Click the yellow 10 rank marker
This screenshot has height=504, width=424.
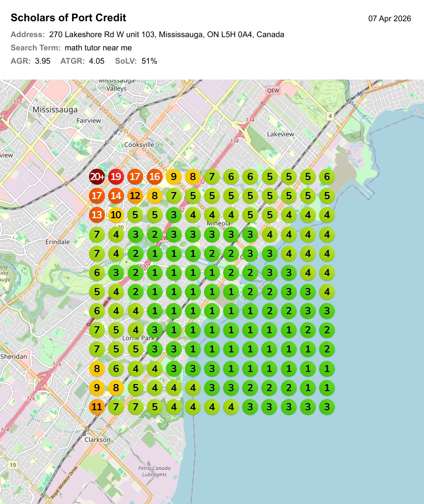(116, 215)
